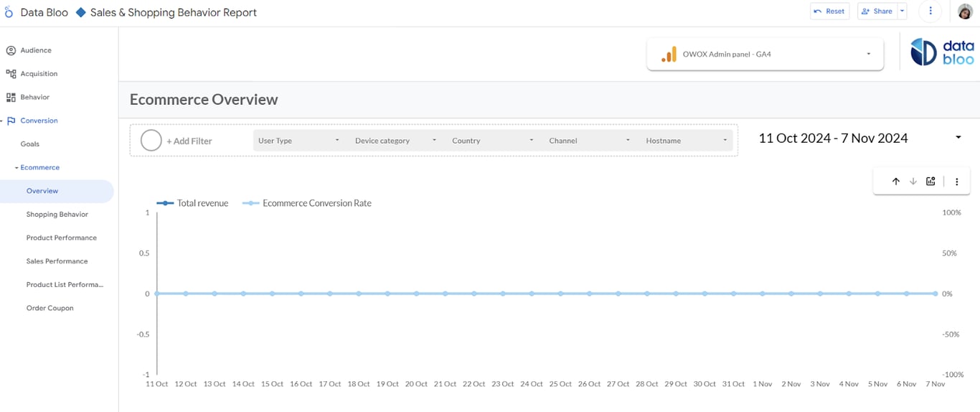Image resolution: width=980 pixels, height=412 pixels.
Task: Open the User Type filter dropdown
Action: click(x=300, y=141)
